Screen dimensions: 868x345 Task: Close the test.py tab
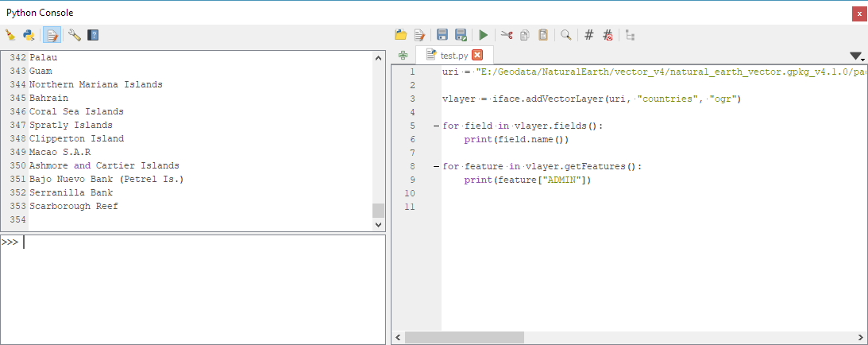coord(477,55)
